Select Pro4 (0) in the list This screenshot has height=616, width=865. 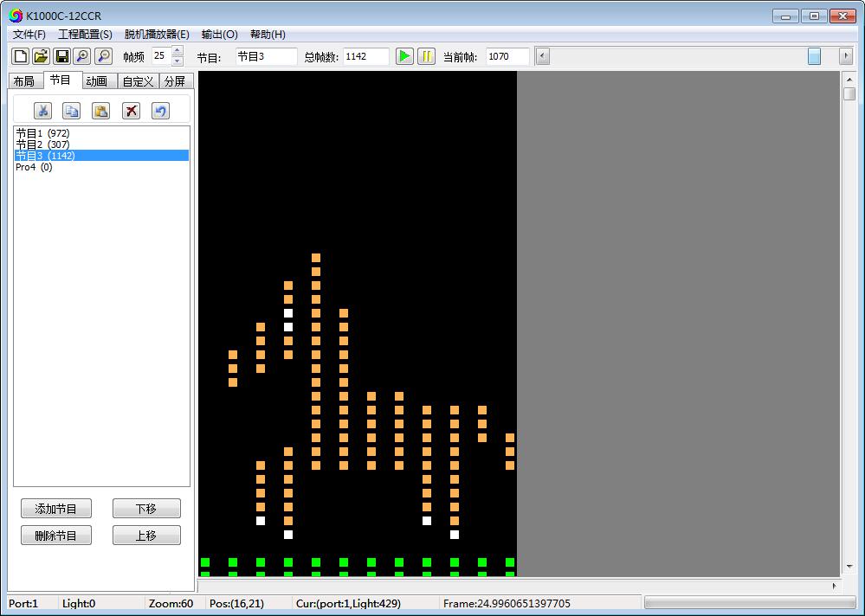click(x=101, y=167)
